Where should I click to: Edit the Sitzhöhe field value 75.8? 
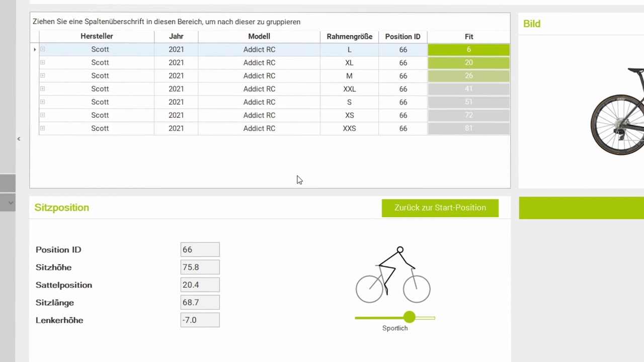click(200, 267)
